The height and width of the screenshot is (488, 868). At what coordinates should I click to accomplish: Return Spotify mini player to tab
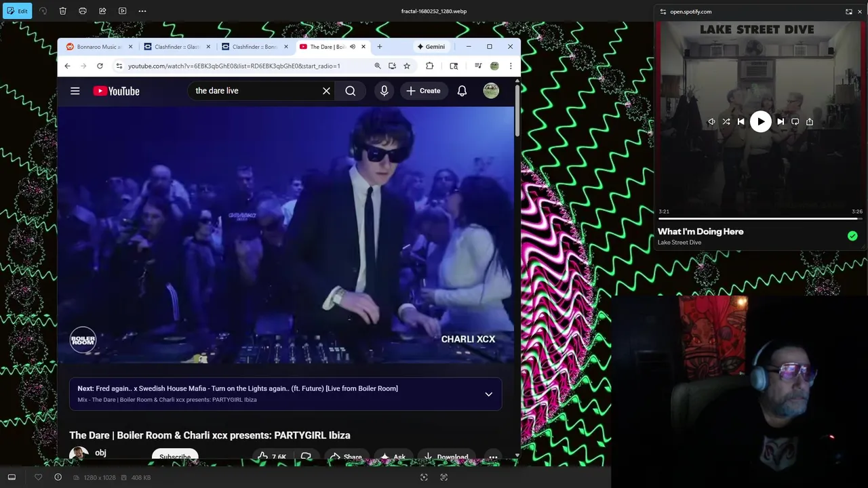coord(849,12)
